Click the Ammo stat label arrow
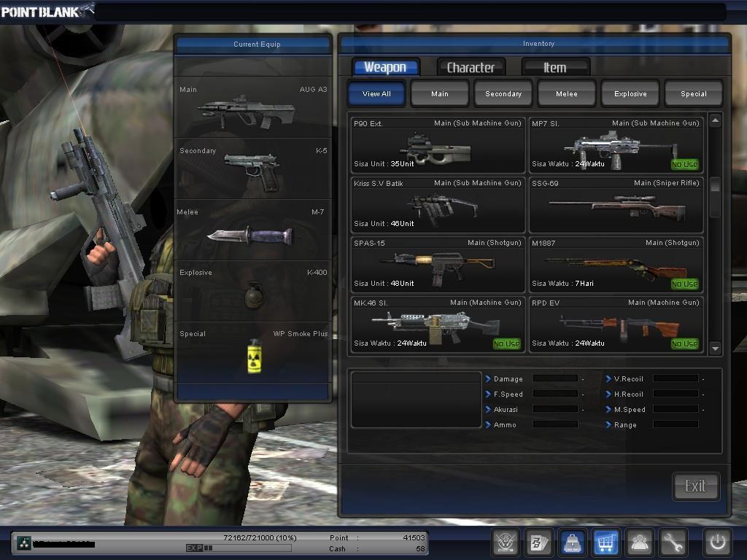Image resolution: width=747 pixels, height=560 pixels. point(488,425)
